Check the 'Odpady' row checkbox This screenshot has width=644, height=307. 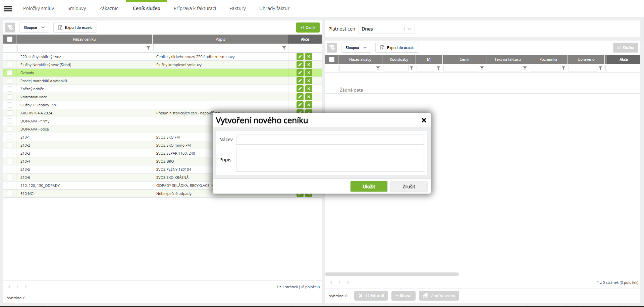click(10, 73)
